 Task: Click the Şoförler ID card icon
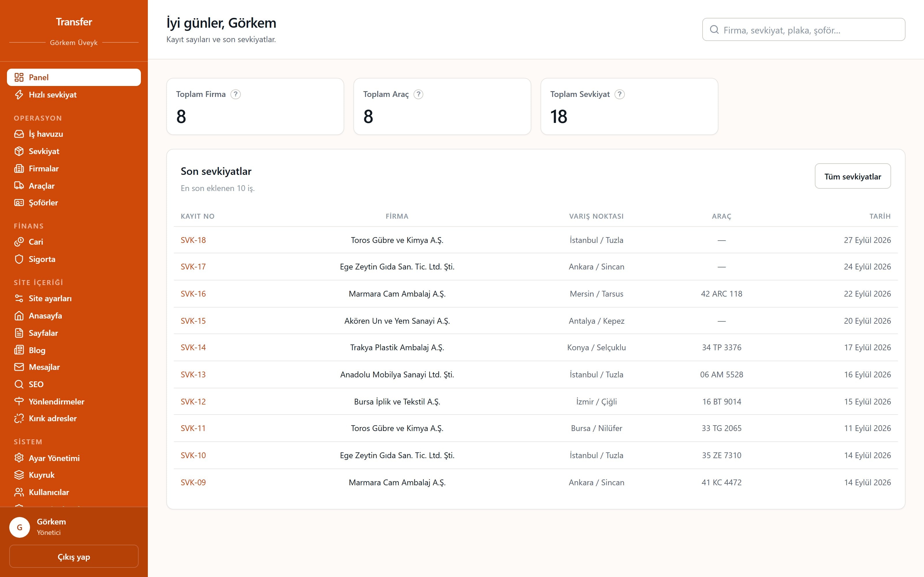coord(19,203)
